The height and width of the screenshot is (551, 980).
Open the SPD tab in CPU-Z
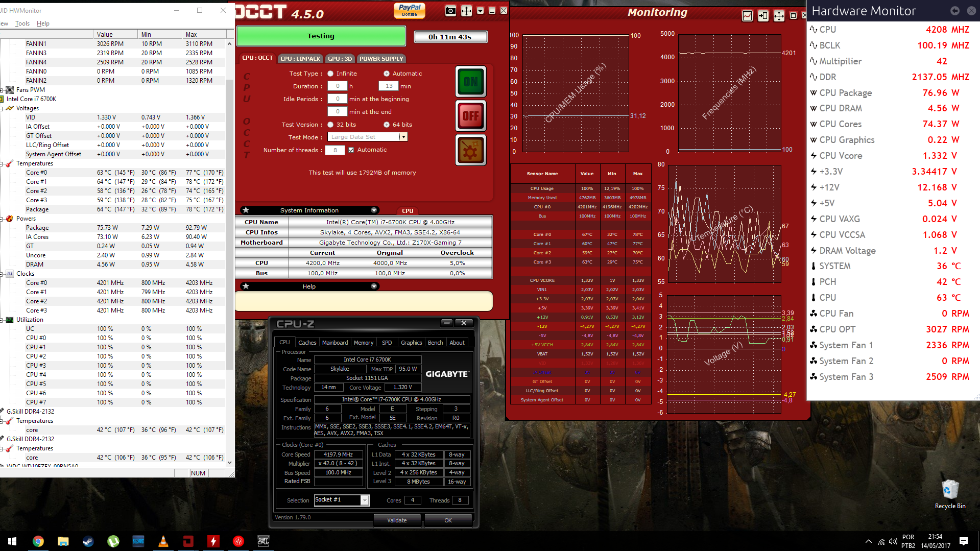(387, 343)
